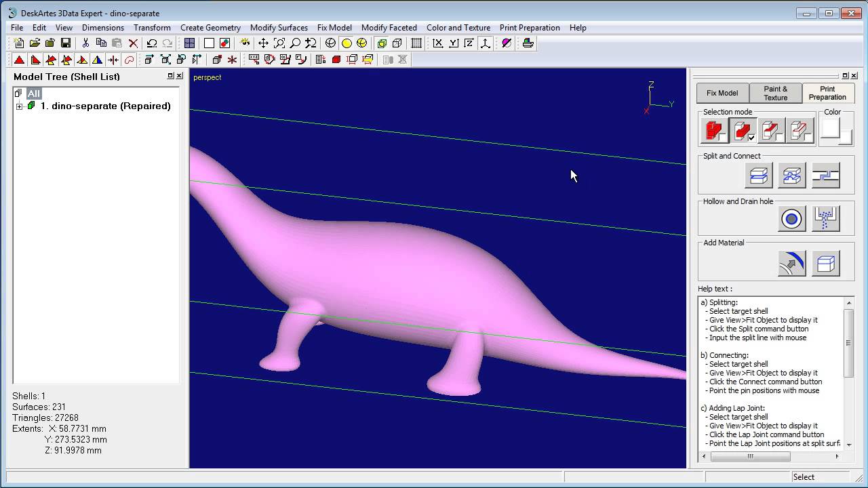Viewport: 868px width, 488px height.
Task: Select the fourth outline-only selection mode
Action: point(800,130)
